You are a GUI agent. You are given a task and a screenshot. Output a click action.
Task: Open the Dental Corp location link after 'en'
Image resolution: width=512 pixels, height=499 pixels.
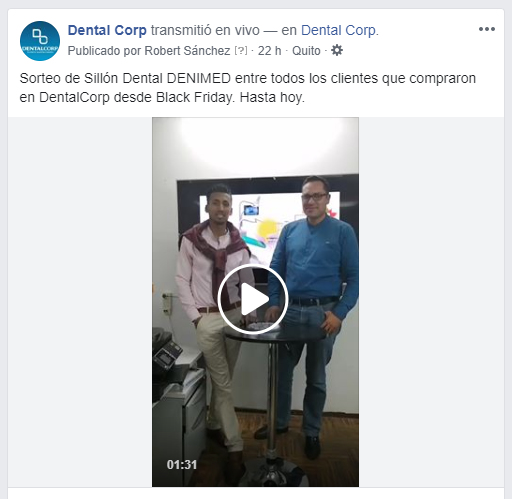coord(338,30)
